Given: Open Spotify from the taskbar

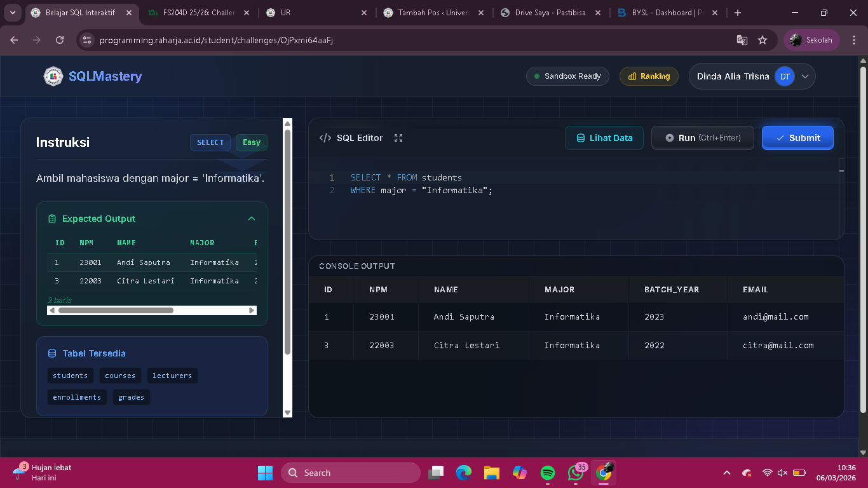Looking at the screenshot, I should pyautogui.click(x=548, y=473).
